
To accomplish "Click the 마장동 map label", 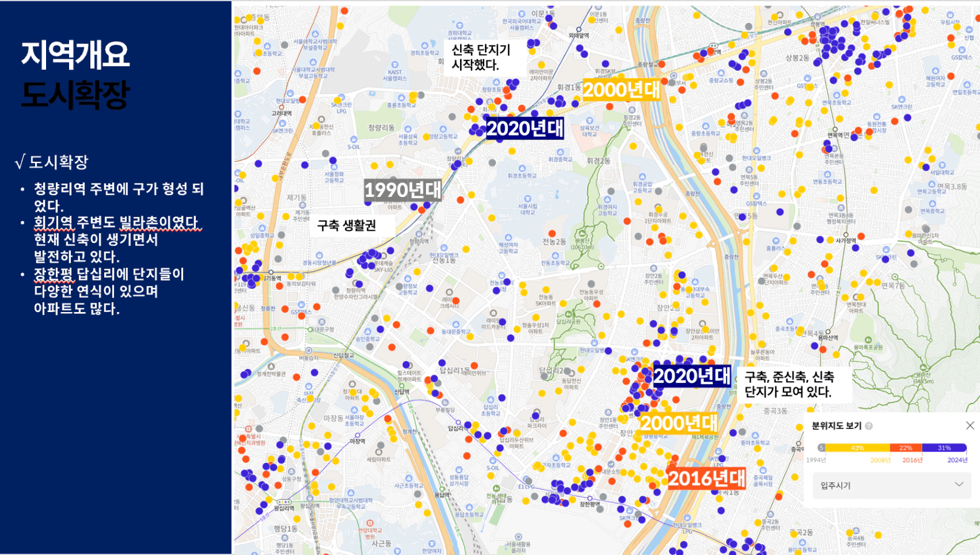I will (333, 418).
